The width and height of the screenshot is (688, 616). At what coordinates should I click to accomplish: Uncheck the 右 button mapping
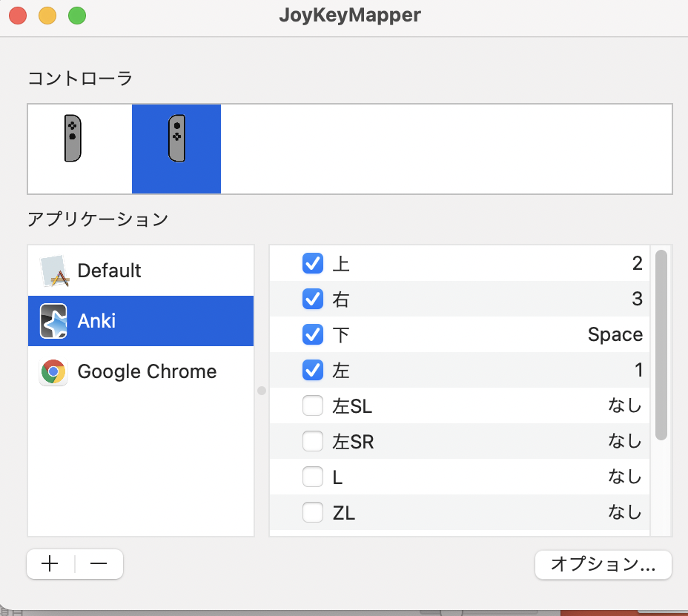tap(313, 299)
